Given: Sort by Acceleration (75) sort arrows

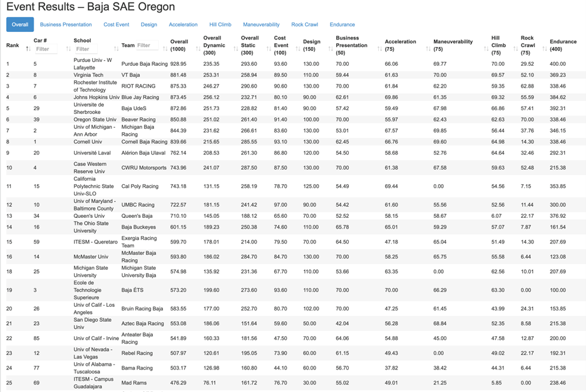Looking at the screenshot, I should tap(428, 49).
